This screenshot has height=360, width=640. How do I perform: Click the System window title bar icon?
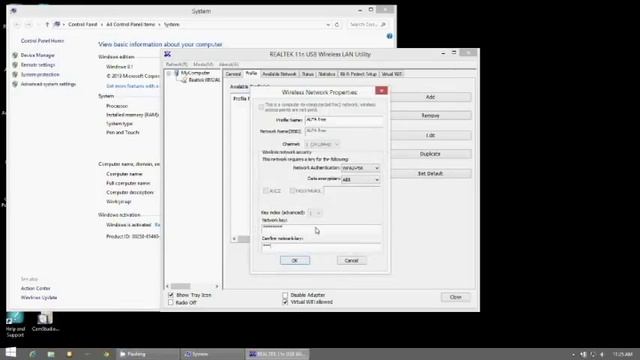pyautogui.click(x=13, y=11)
